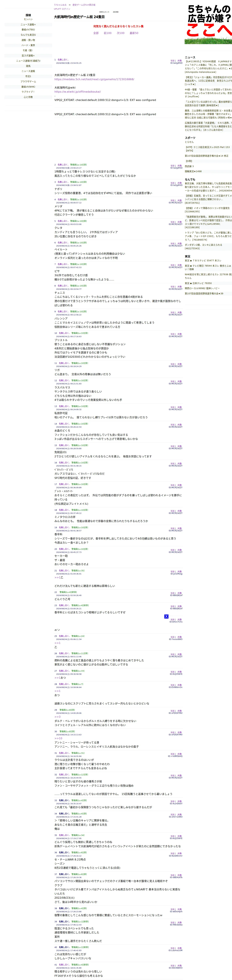
Task: Open ハード・業界 sidebar board
Action: [x=28, y=45]
